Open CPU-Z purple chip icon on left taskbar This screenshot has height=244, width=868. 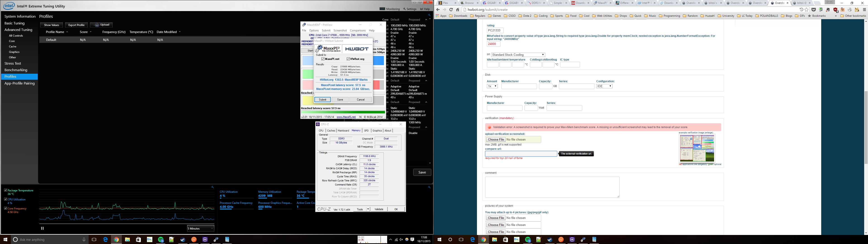[205, 240]
